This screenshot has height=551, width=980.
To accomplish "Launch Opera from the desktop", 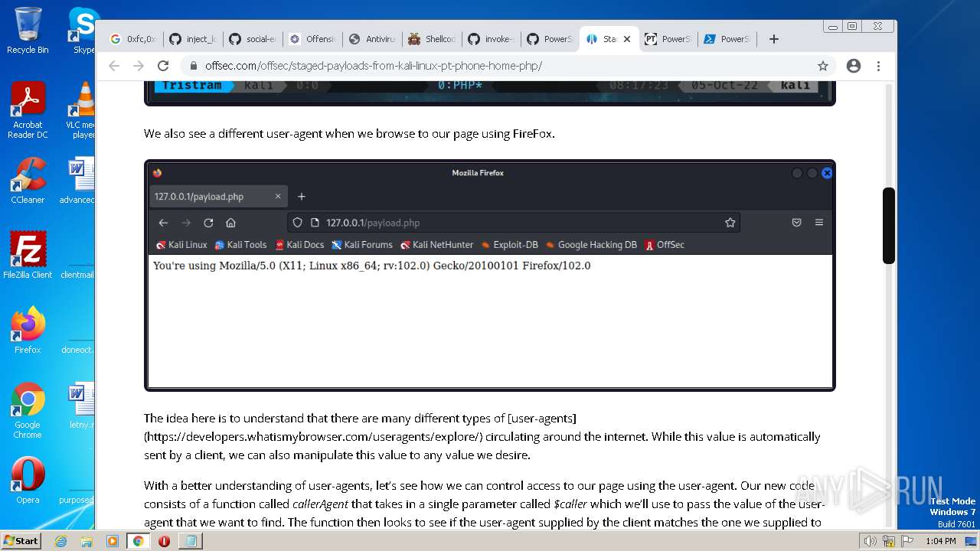I will (28, 481).
